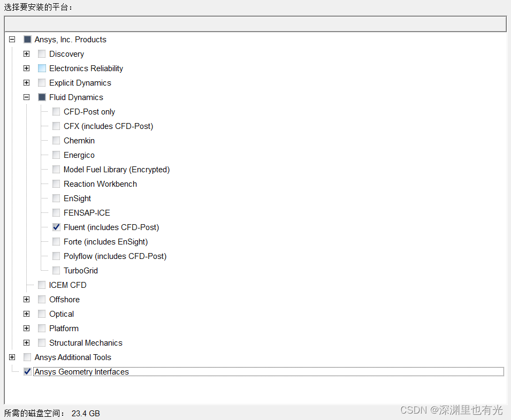This screenshot has height=420, width=511.
Task: Click the gray header bar above tree
Action: [255, 24]
